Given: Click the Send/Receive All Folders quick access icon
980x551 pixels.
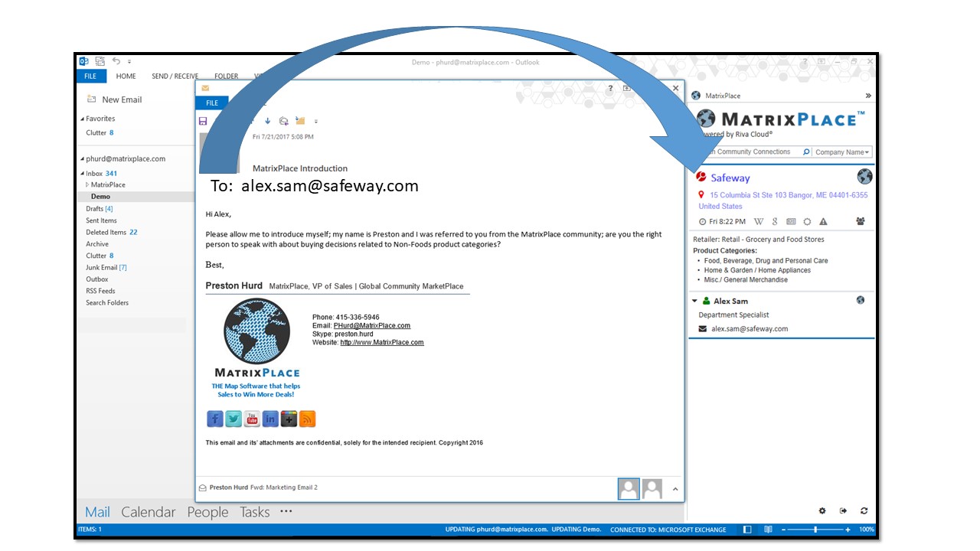Looking at the screenshot, I should pyautogui.click(x=100, y=61).
